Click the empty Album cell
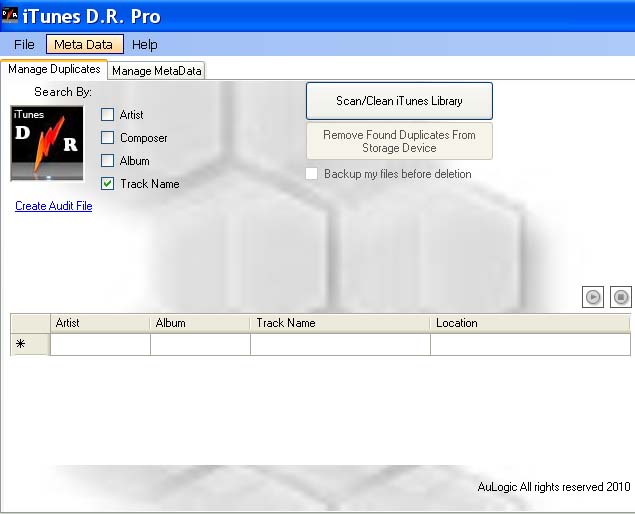 click(200, 344)
